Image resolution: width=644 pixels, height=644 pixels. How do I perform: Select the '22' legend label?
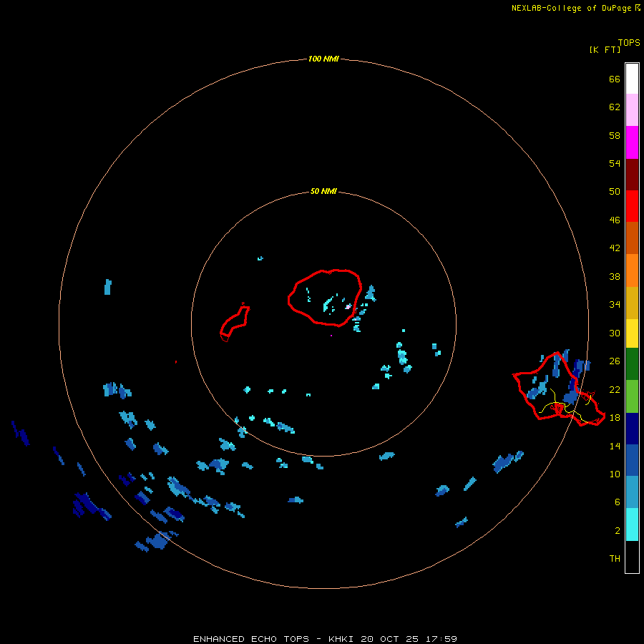(x=615, y=390)
